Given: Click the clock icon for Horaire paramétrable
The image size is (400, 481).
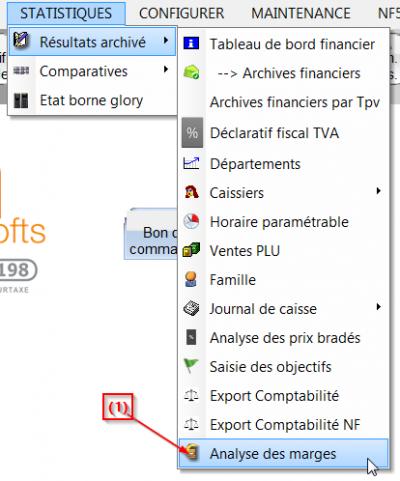Looking at the screenshot, I should [191, 221].
